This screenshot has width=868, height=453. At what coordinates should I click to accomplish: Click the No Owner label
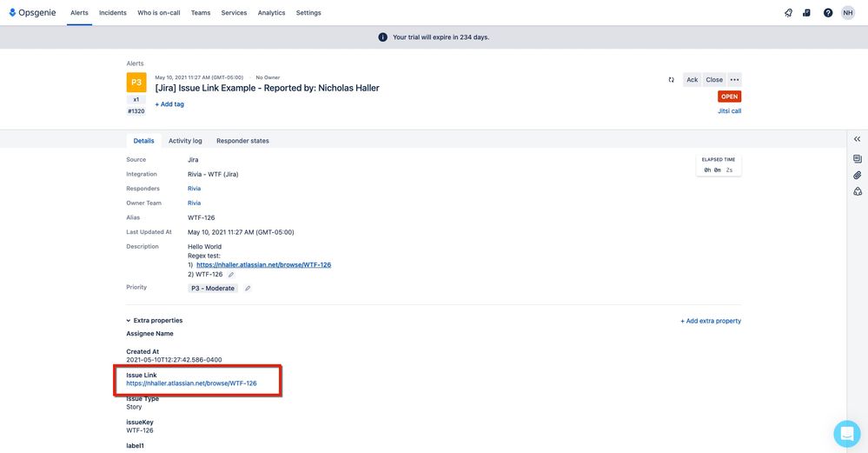pyautogui.click(x=268, y=77)
